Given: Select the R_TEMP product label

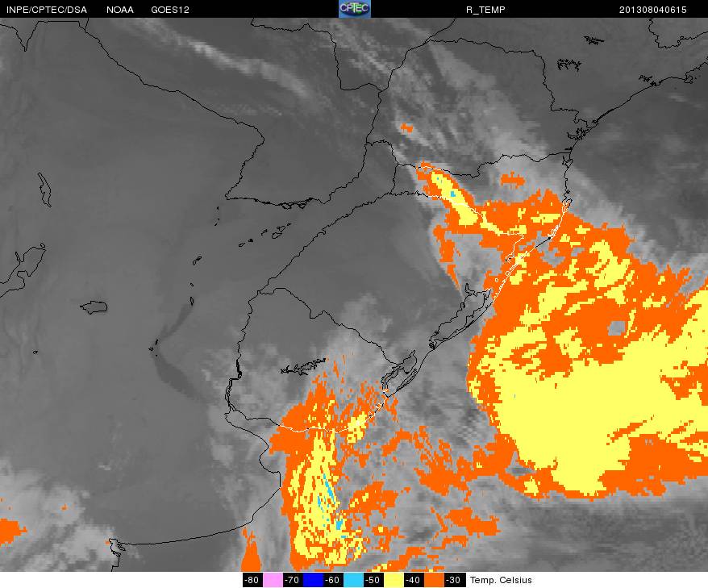Looking at the screenshot, I should click(485, 10).
